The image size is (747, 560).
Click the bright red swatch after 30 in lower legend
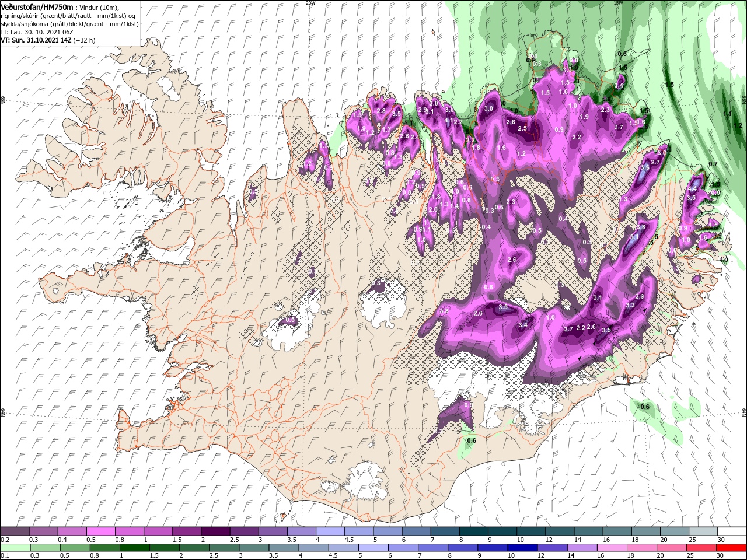[x=732, y=548]
